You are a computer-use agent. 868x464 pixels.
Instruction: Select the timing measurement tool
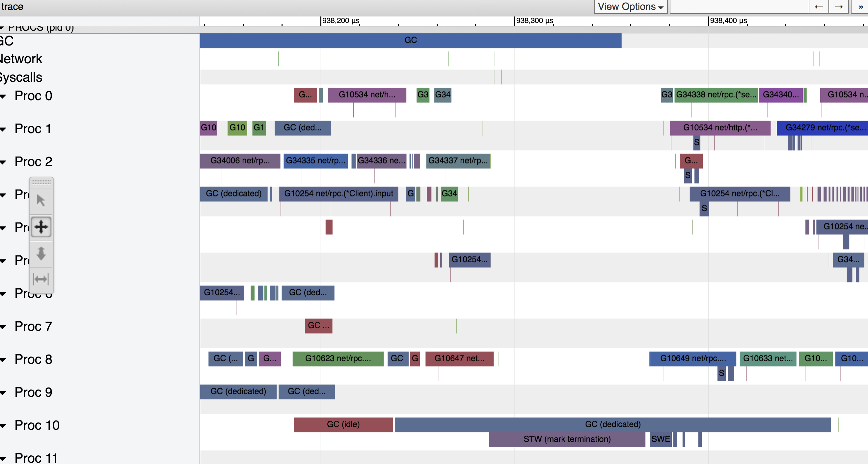[41, 279]
